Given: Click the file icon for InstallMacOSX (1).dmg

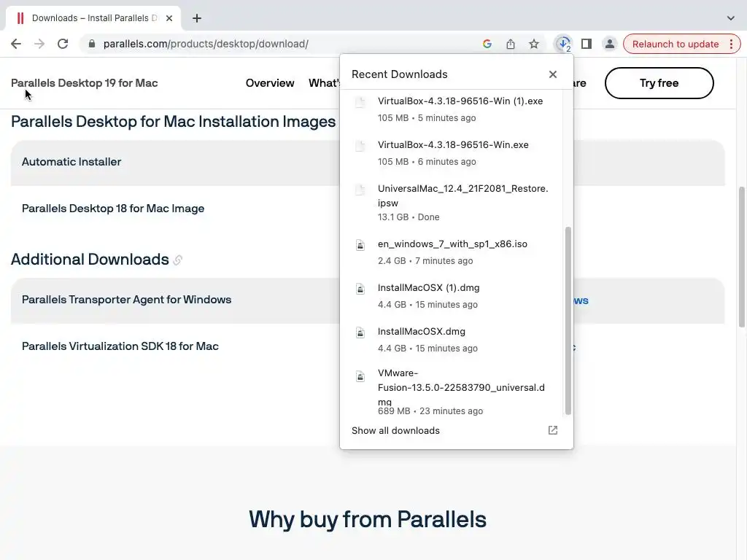Looking at the screenshot, I should [360, 289].
